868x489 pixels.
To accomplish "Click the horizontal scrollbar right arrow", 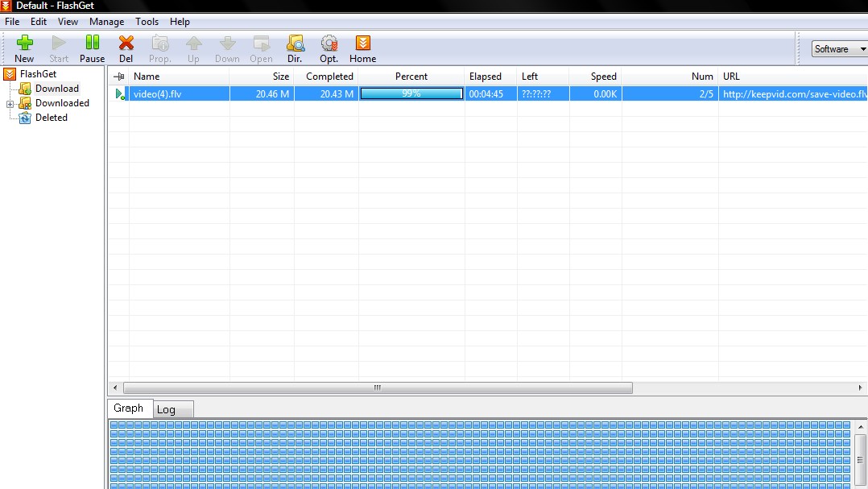I will coord(860,387).
